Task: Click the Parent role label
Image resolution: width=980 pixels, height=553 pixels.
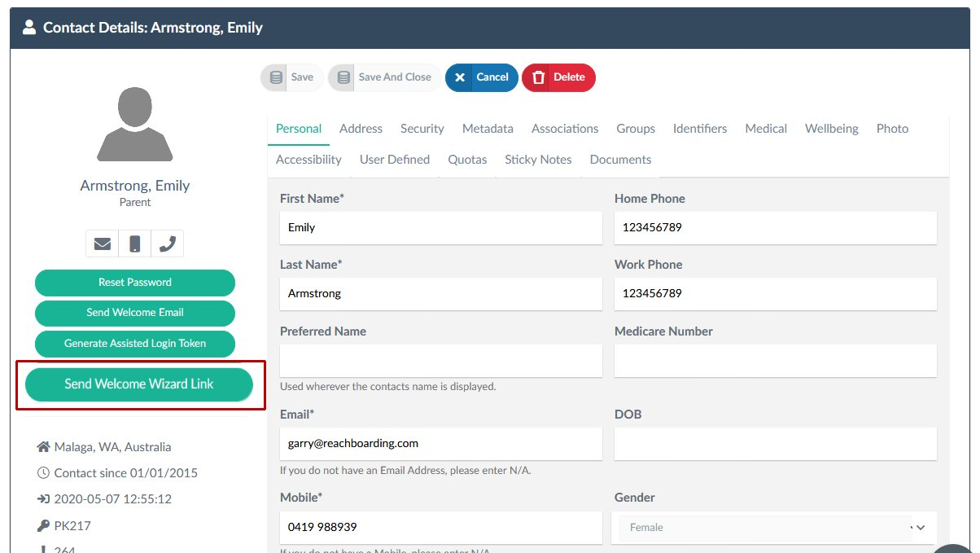Action: [x=135, y=203]
